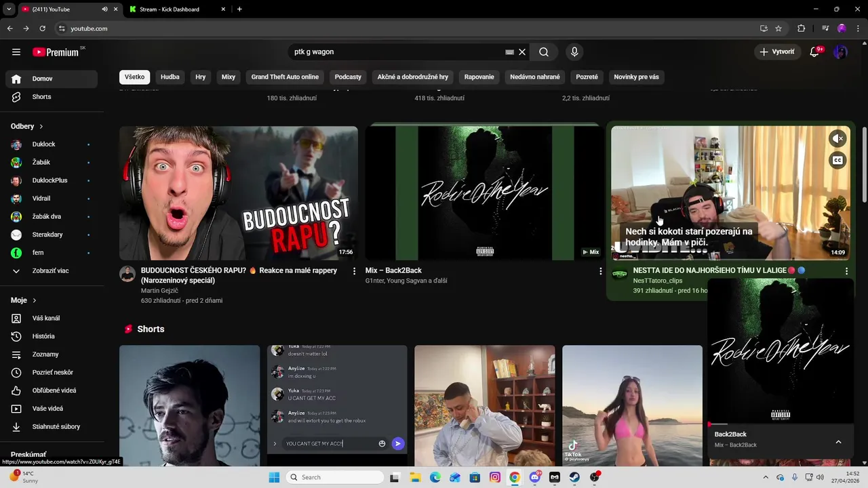Open Váš kanál page
Screen dimensions: 868x488
(x=52, y=318)
